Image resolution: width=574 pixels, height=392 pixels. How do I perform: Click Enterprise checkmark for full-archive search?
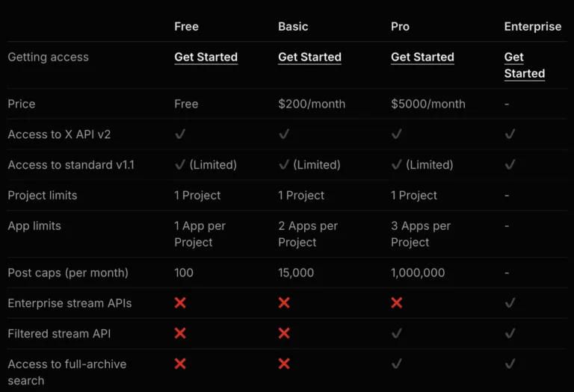[510, 364]
